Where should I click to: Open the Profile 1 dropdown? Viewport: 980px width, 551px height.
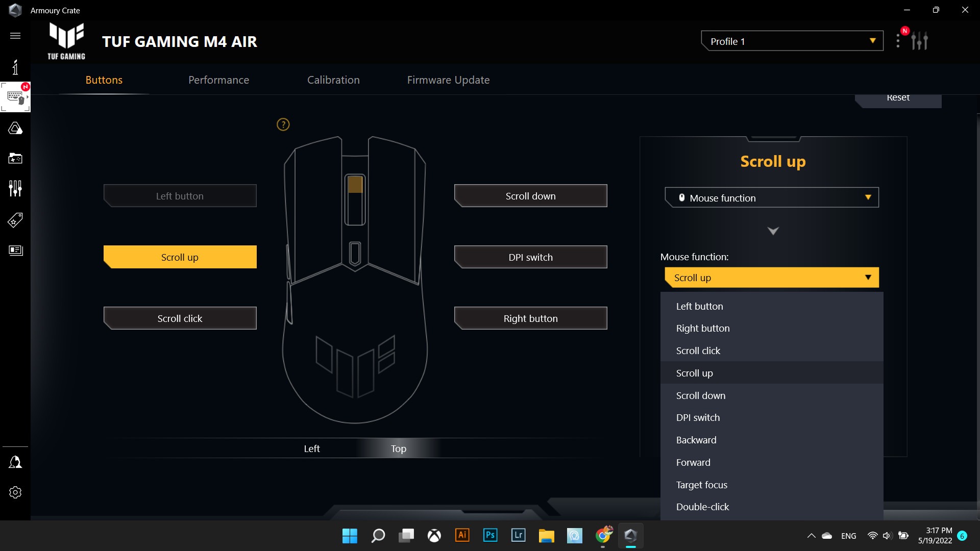click(792, 41)
